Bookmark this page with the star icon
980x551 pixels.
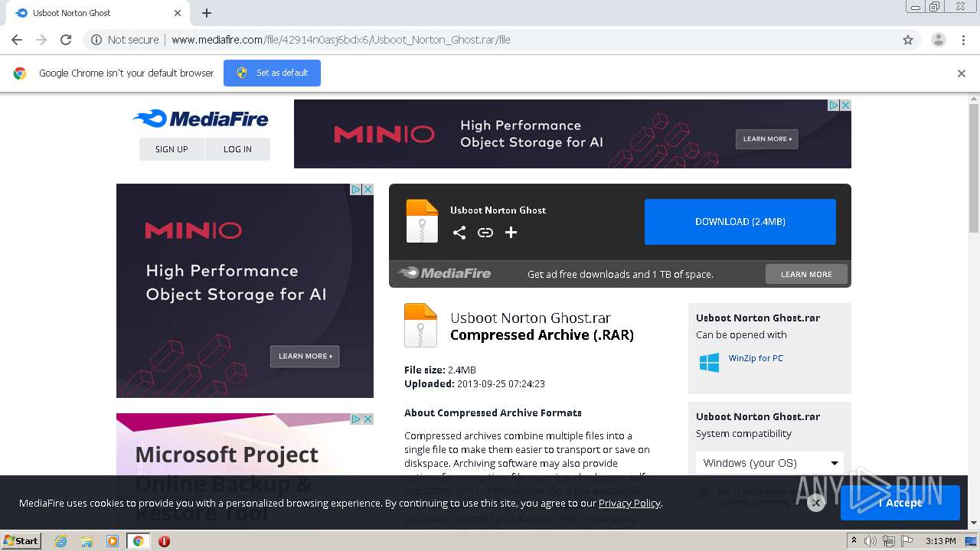(908, 40)
